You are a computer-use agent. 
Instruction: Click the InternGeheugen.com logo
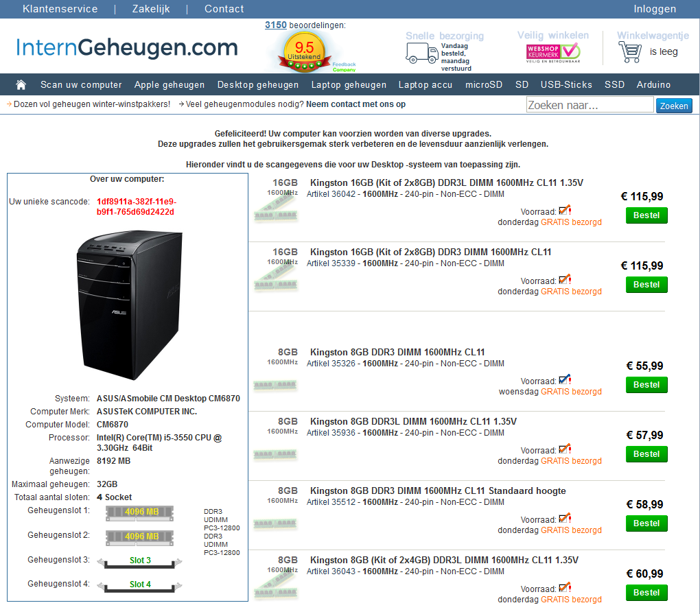127,48
